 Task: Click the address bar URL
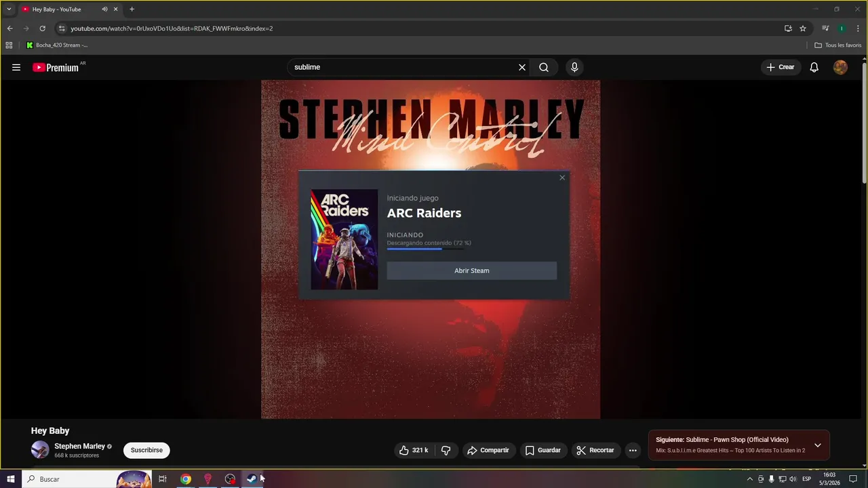(172, 28)
